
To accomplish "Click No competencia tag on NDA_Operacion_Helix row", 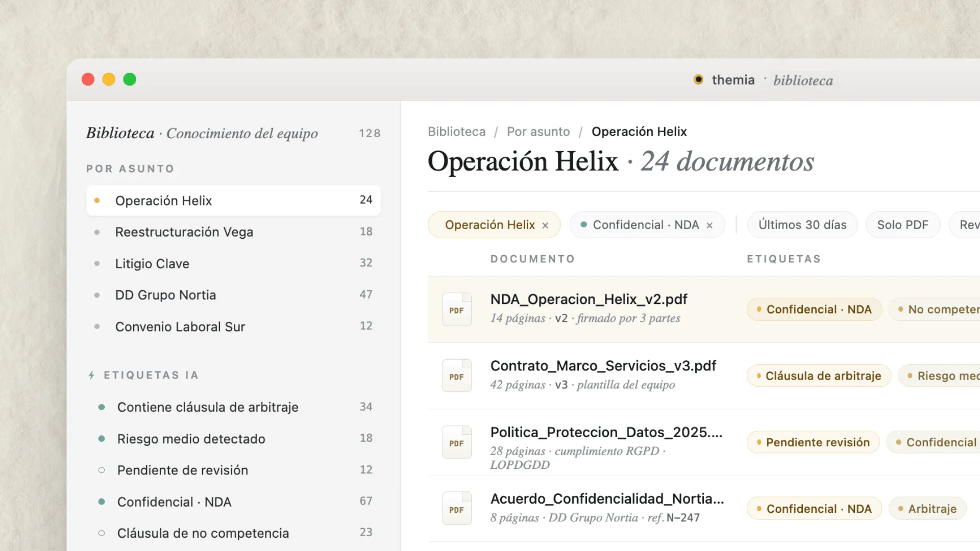I will [x=935, y=310].
